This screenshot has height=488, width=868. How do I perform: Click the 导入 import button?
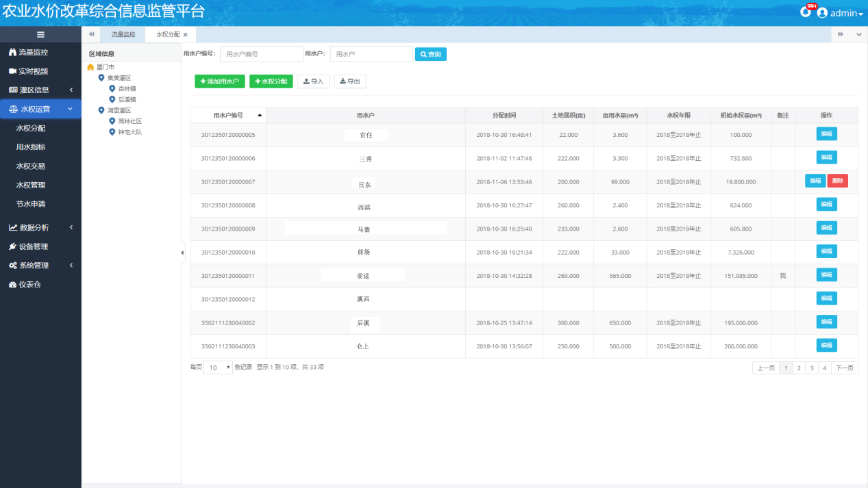click(313, 81)
